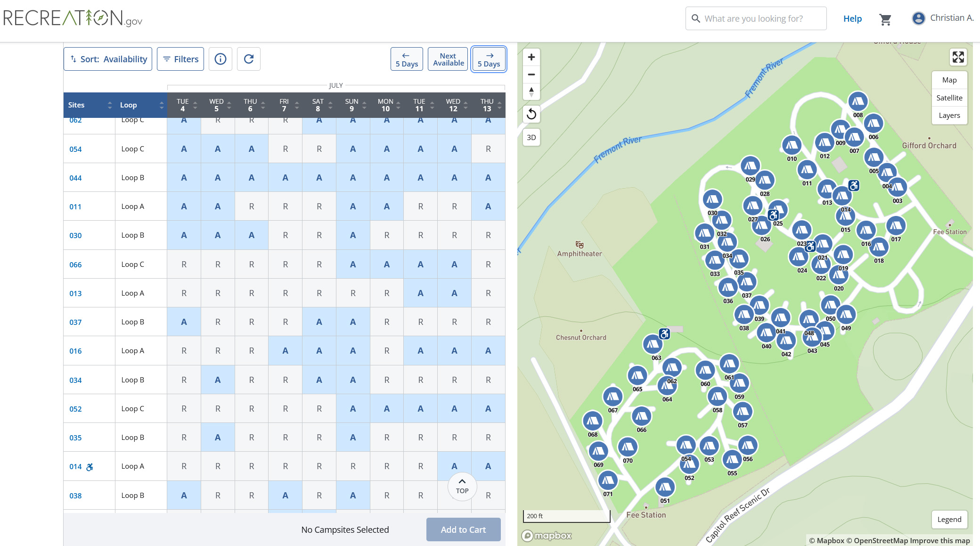This screenshot has height=546, width=980.
Task: Open the shopping cart icon
Action: click(885, 19)
